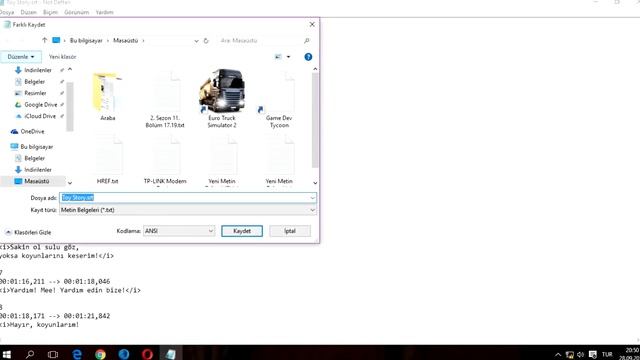The image size is (640, 360).
Task: Show hidden system tray icons
Action: tap(558, 354)
